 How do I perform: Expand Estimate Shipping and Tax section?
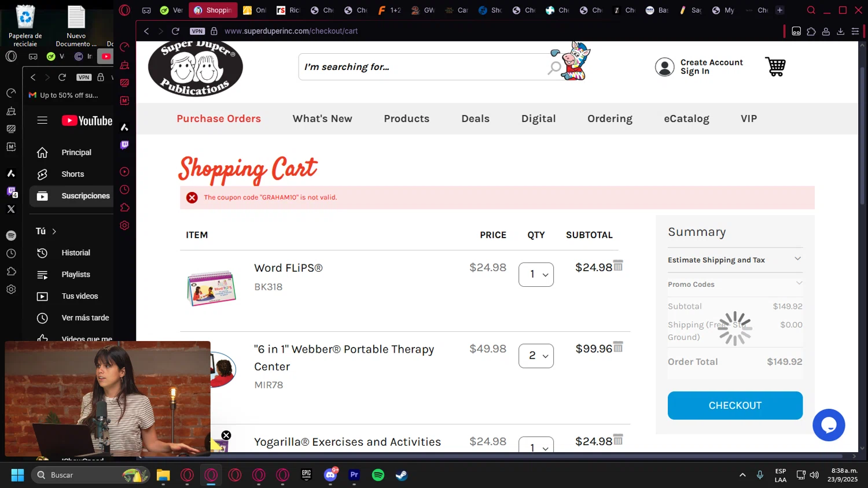[735, 260]
